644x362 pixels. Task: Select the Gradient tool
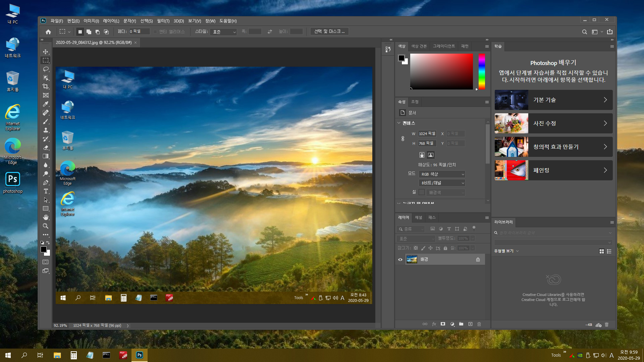point(46,156)
